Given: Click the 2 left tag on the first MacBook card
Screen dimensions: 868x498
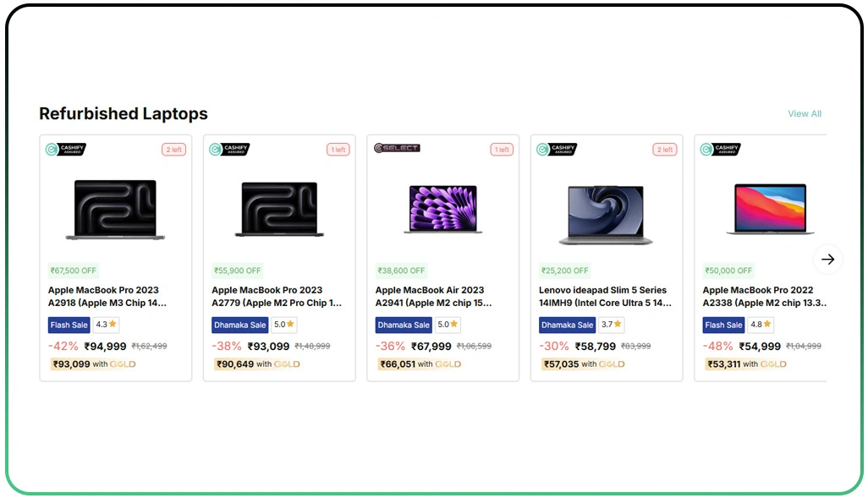Looking at the screenshot, I should pos(173,148).
